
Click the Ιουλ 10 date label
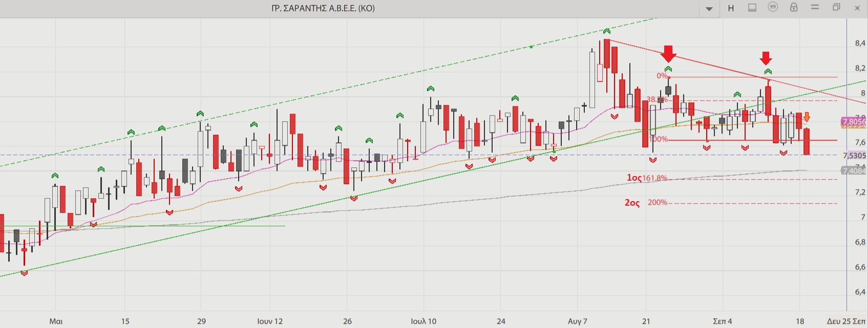(x=424, y=321)
